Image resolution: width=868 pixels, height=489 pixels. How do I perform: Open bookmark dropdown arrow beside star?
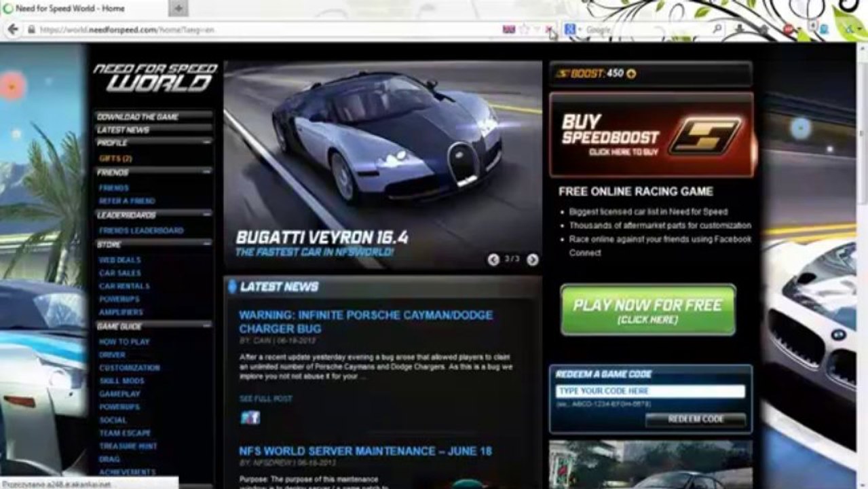point(537,30)
